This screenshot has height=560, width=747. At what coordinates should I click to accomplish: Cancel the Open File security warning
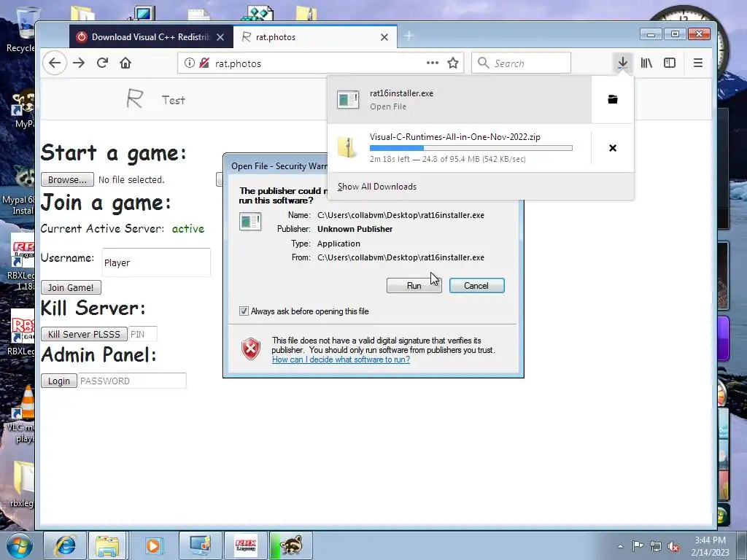coord(476,286)
